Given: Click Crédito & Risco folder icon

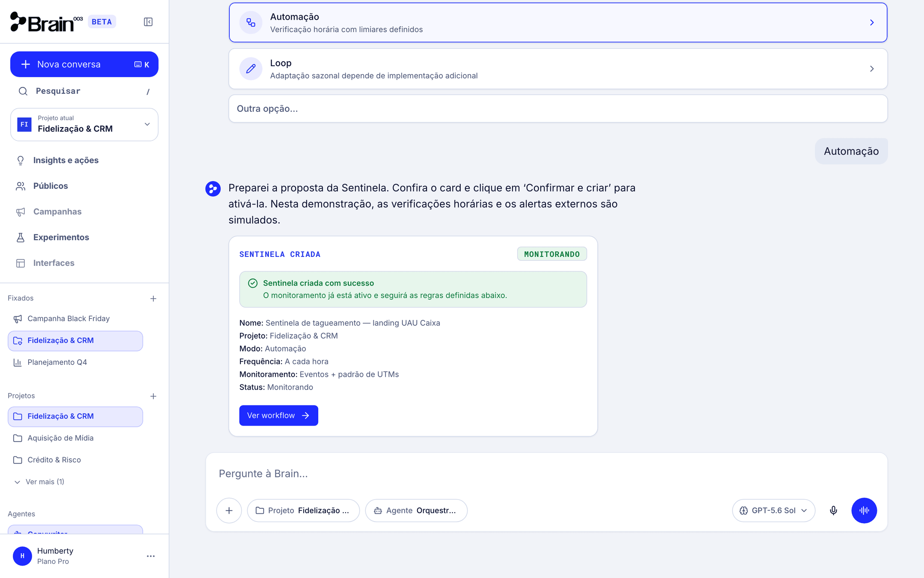Looking at the screenshot, I should click(x=18, y=460).
